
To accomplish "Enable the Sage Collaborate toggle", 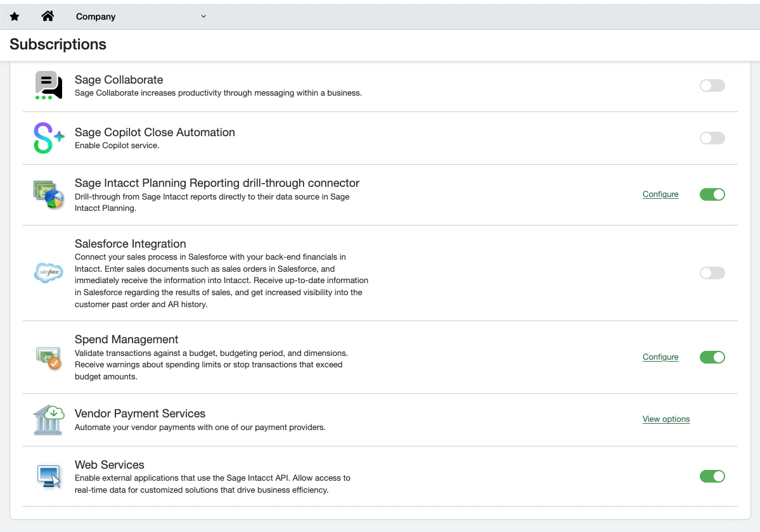I will pos(712,85).
